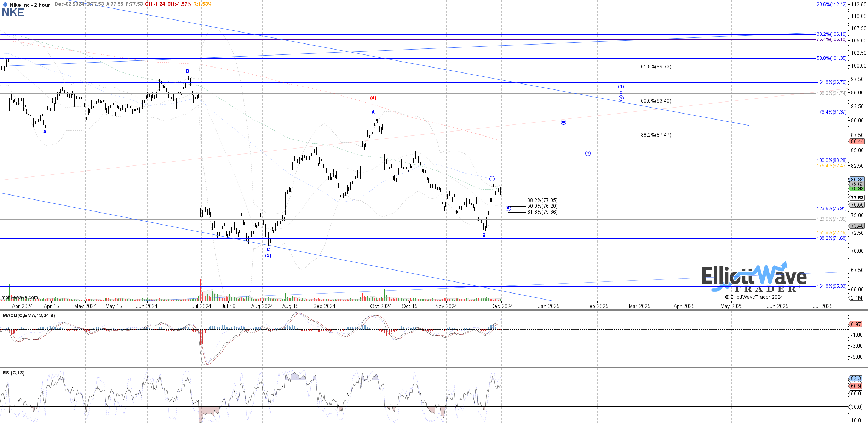The height and width of the screenshot is (424, 868).
Task: Click the 'Nike Inc - 2 hour' chart title
Action: tap(30, 5)
